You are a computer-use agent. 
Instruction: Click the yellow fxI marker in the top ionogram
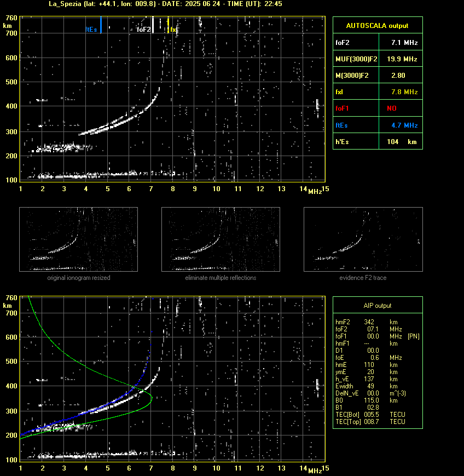[169, 25]
